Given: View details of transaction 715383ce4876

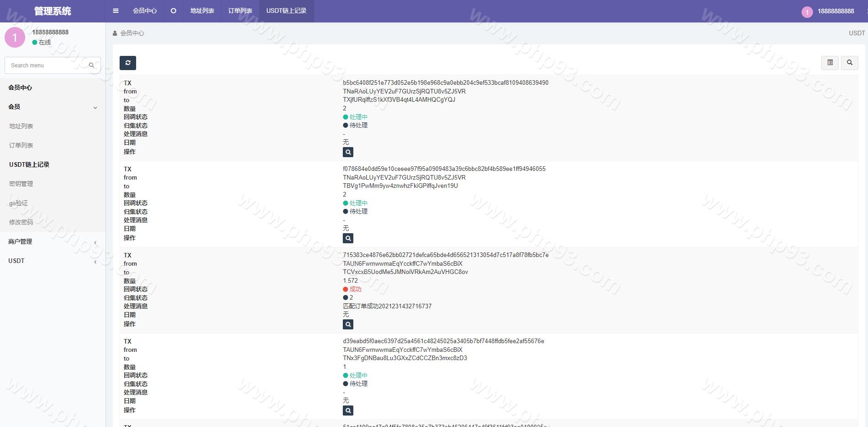Looking at the screenshot, I should [x=348, y=324].
